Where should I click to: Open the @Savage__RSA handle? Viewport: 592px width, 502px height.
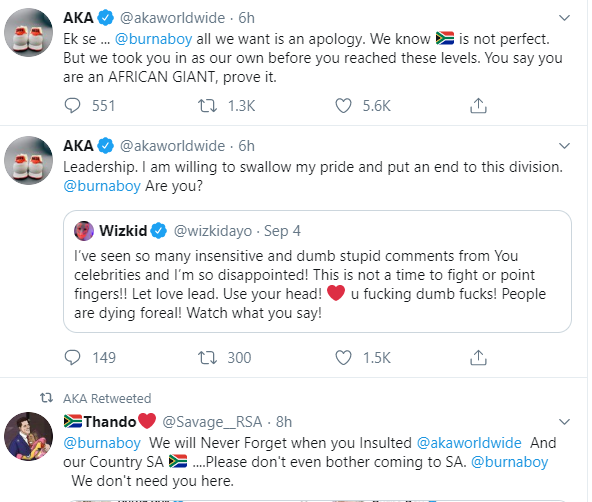pos(212,422)
